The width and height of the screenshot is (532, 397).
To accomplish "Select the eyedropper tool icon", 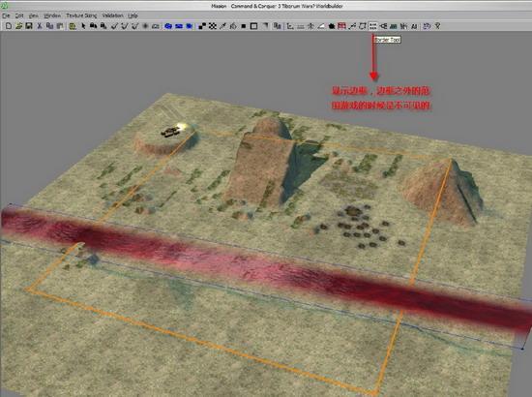I will (x=222, y=26).
